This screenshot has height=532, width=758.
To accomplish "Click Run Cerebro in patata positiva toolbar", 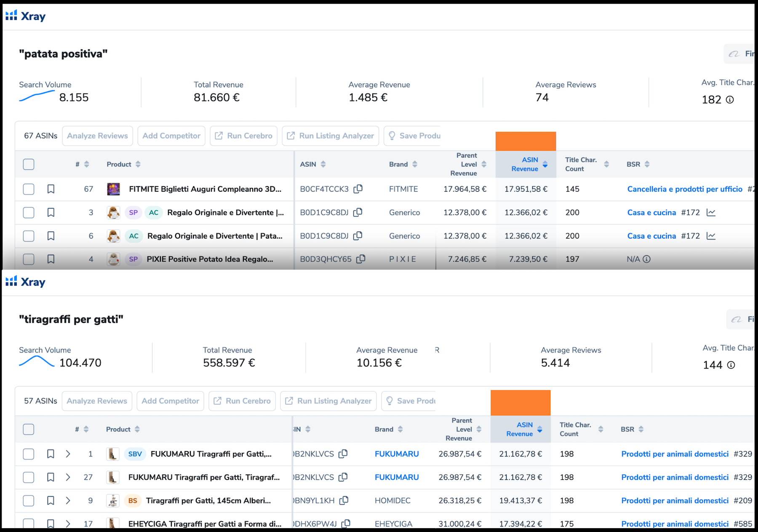I will (243, 136).
